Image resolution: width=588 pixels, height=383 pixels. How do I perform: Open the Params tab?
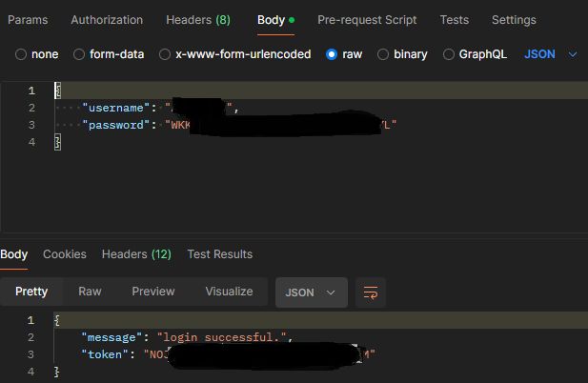point(28,20)
